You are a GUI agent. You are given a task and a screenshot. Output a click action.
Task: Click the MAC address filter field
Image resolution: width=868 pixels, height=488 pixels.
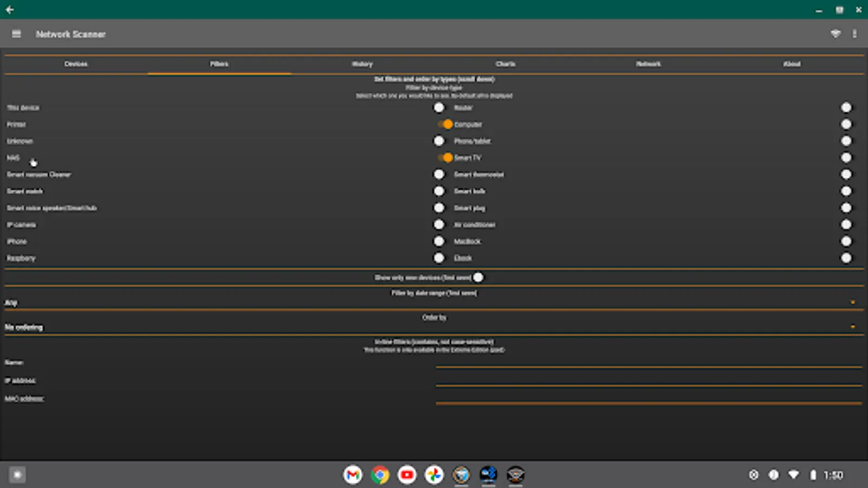coord(649,398)
